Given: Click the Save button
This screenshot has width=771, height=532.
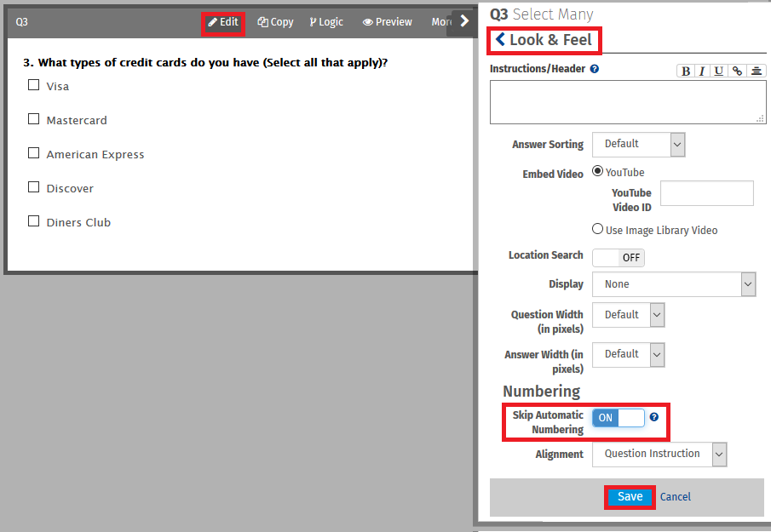Looking at the screenshot, I should coord(630,496).
